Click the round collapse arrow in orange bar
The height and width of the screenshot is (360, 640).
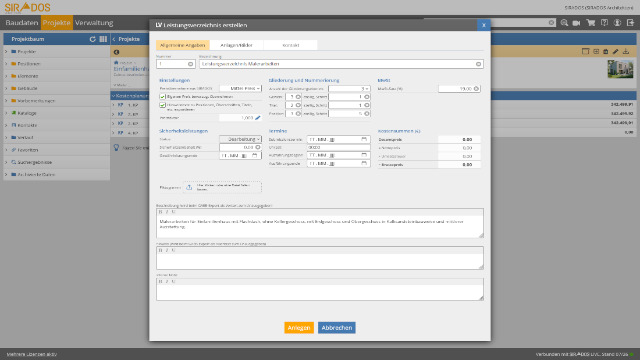(x=116, y=52)
